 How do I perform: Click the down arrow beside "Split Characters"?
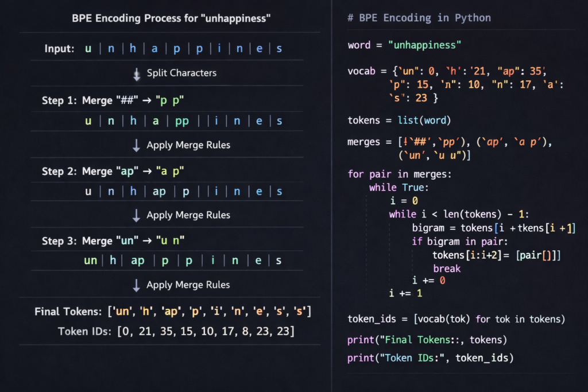(x=137, y=74)
